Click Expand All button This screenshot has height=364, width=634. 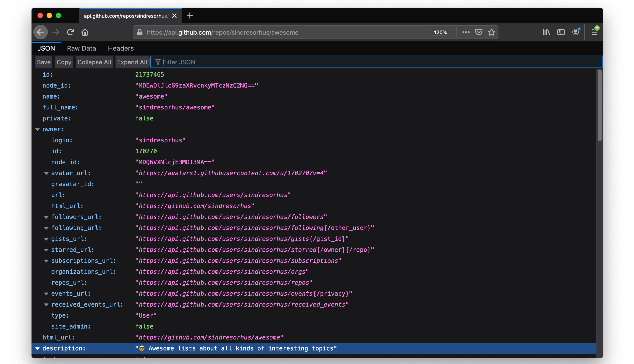[x=132, y=62]
